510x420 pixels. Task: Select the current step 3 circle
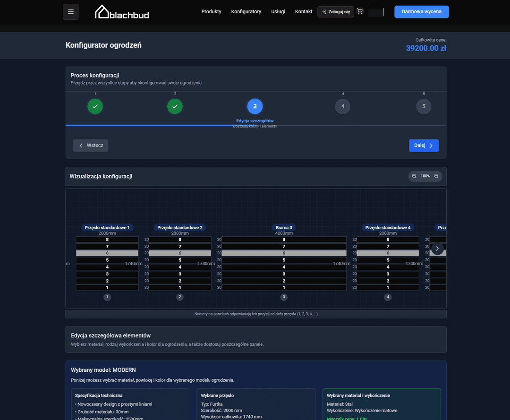click(x=255, y=106)
